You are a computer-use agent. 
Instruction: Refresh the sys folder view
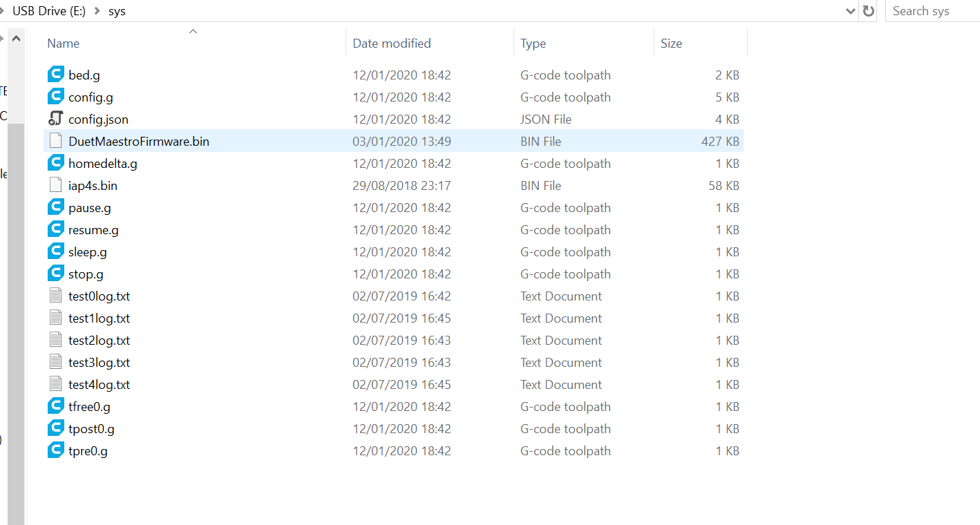(x=869, y=11)
